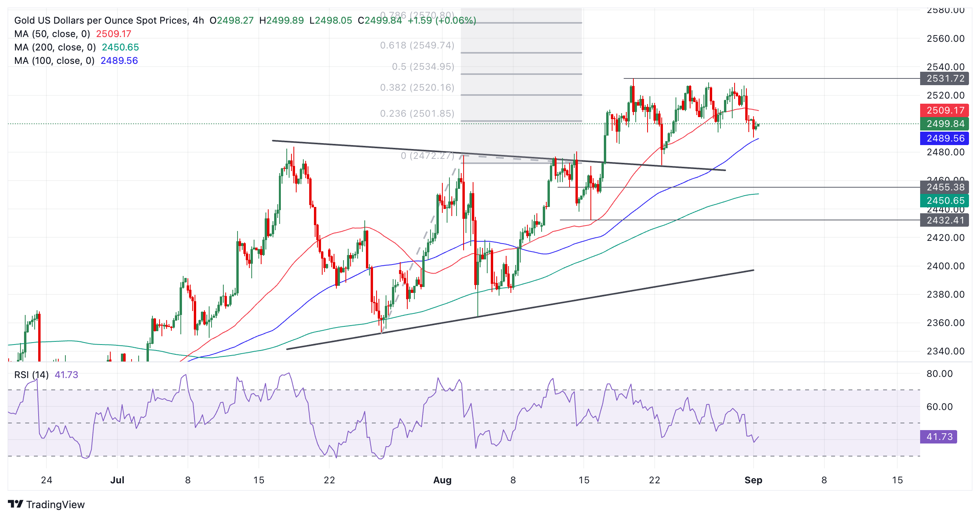This screenshot has width=980, height=518.
Task: Click the 0.236 (2501.85) Fibonacci label
Action: pyautogui.click(x=417, y=114)
